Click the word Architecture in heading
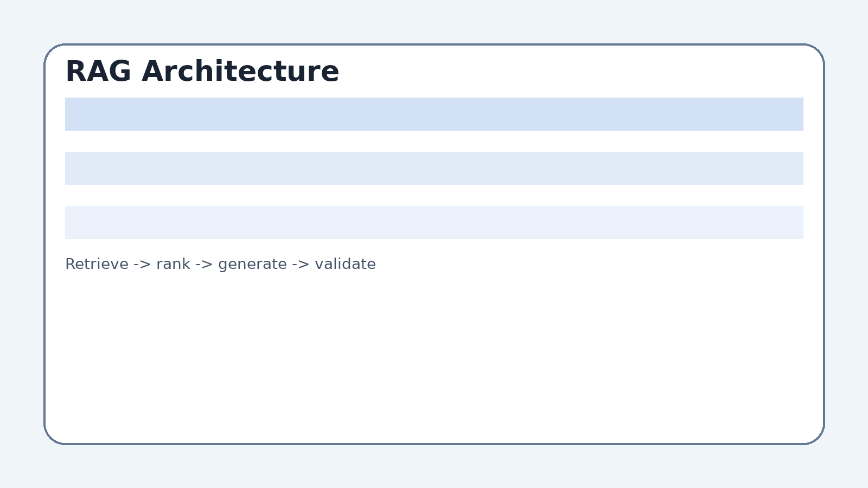The height and width of the screenshot is (488, 868). [240, 72]
